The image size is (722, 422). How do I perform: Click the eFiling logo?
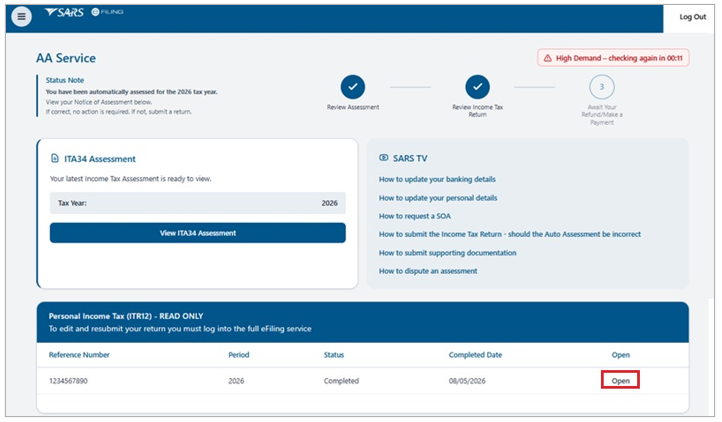point(107,12)
